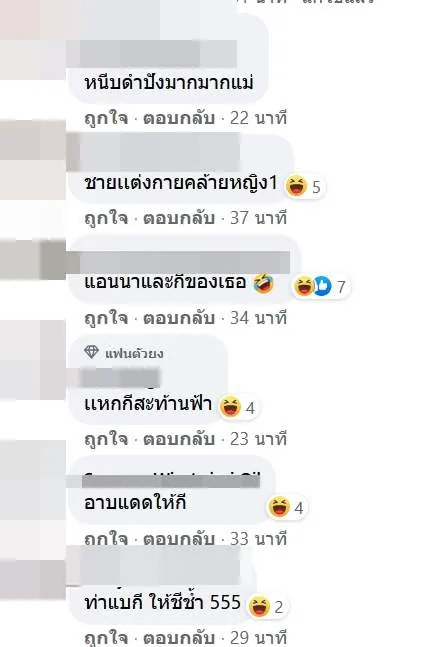
Task: Reply to the comment posted 29 minutes ago
Action: point(179,638)
